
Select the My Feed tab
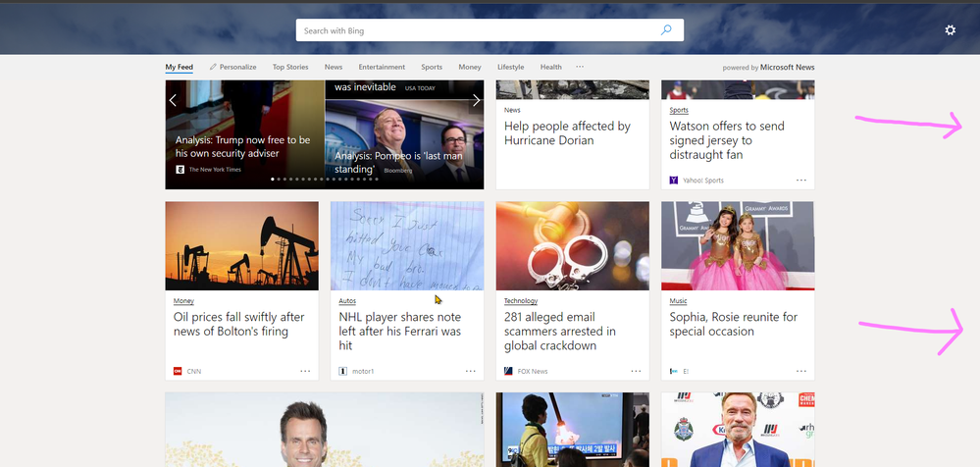pos(179,67)
